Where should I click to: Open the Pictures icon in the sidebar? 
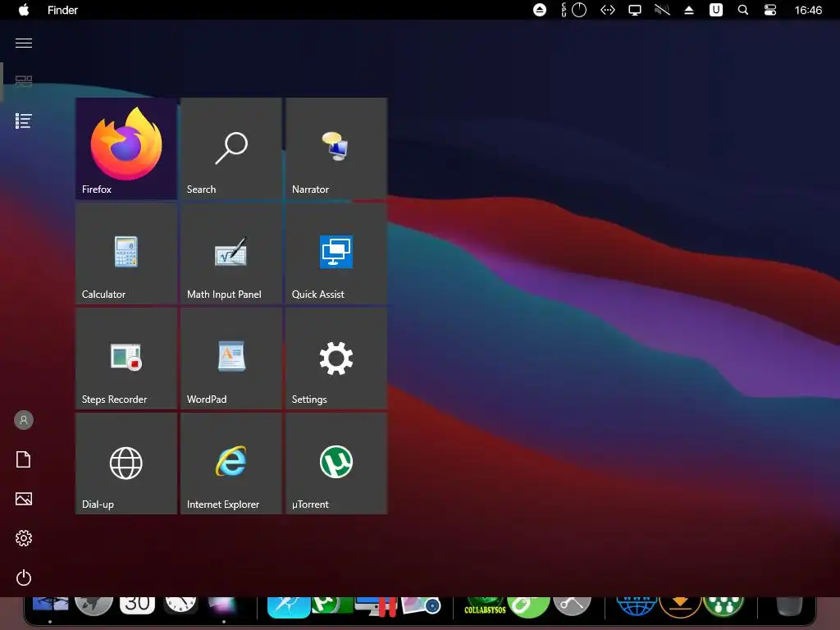[24, 499]
